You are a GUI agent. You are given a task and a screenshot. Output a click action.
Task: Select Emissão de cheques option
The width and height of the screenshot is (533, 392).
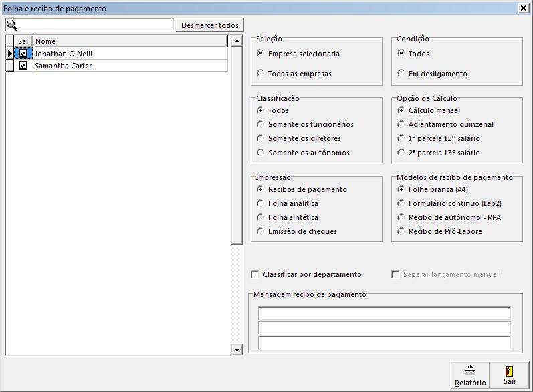pyautogui.click(x=261, y=231)
